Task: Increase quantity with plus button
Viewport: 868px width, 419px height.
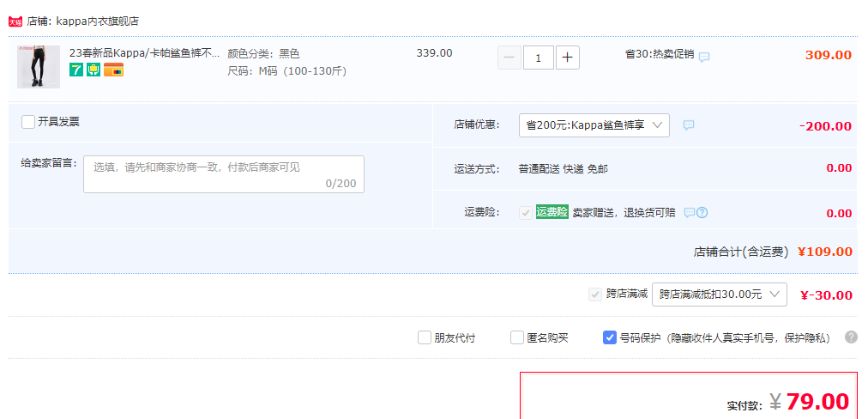Action: 568,57
